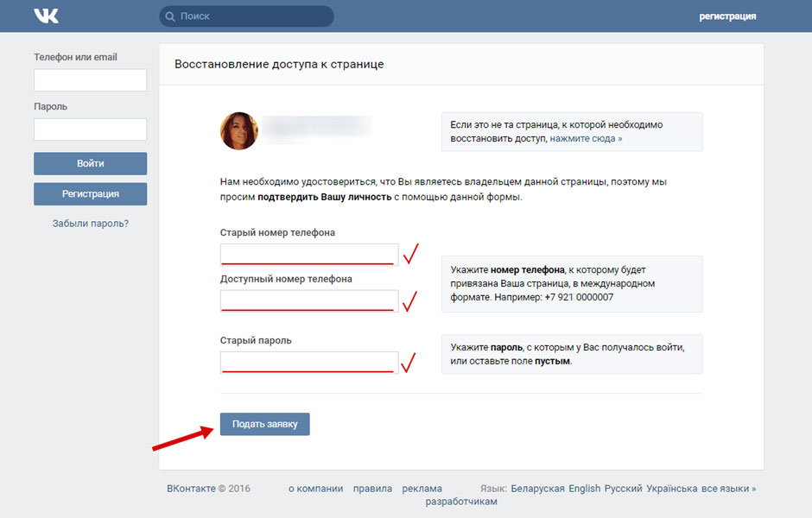Click the search magnifier icon

170,16
